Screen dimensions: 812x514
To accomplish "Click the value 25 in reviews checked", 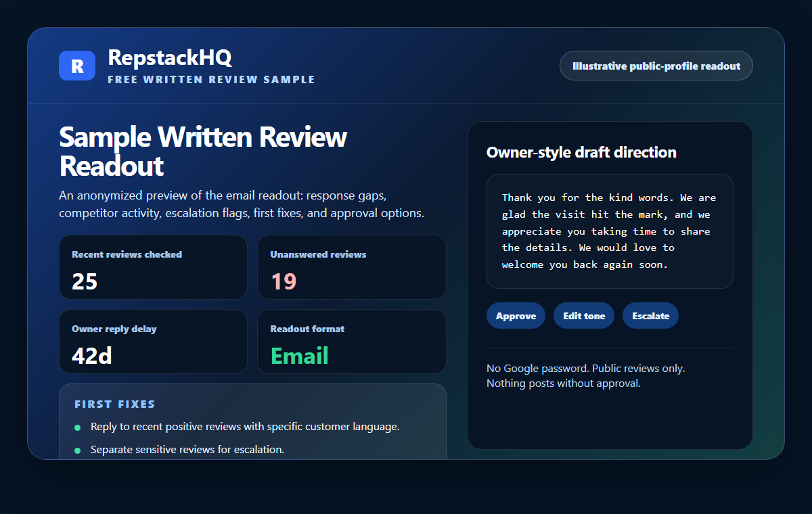I will (85, 281).
